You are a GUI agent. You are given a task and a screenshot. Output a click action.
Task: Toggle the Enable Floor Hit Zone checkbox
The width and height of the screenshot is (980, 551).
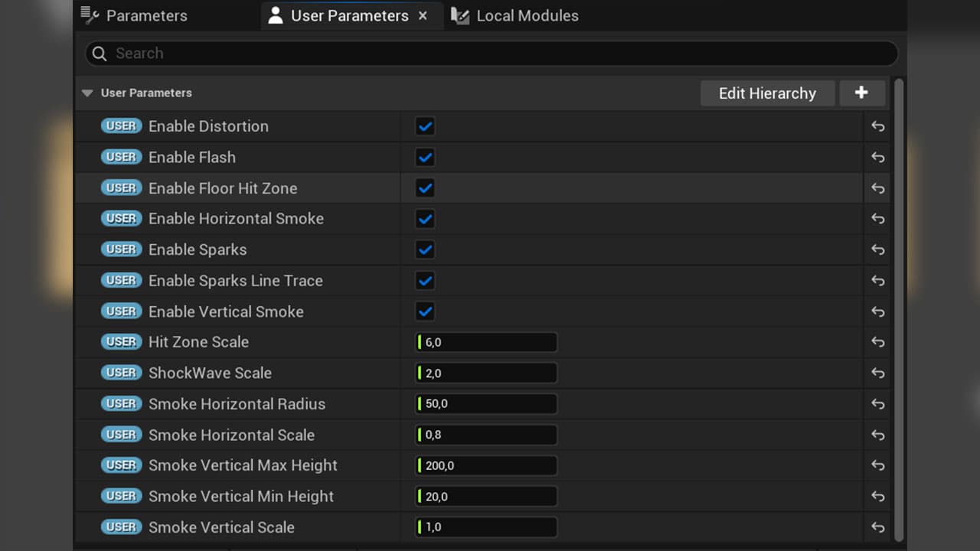click(425, 188)
